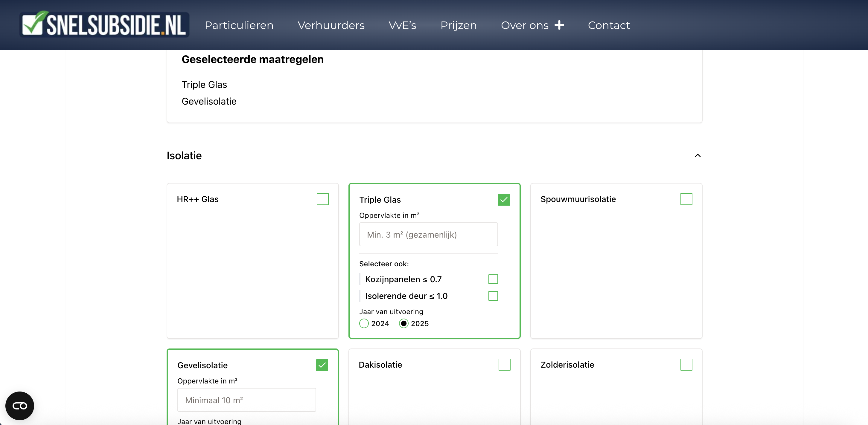Deselect the Gevelisolatie checkbox
The width and height of the screenshot is (868, 425).
[322, 365]
